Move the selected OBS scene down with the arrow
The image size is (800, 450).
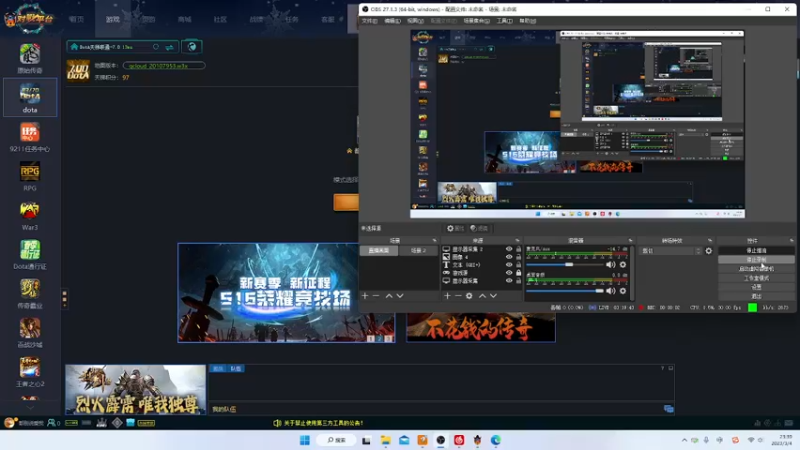(400, 295)
